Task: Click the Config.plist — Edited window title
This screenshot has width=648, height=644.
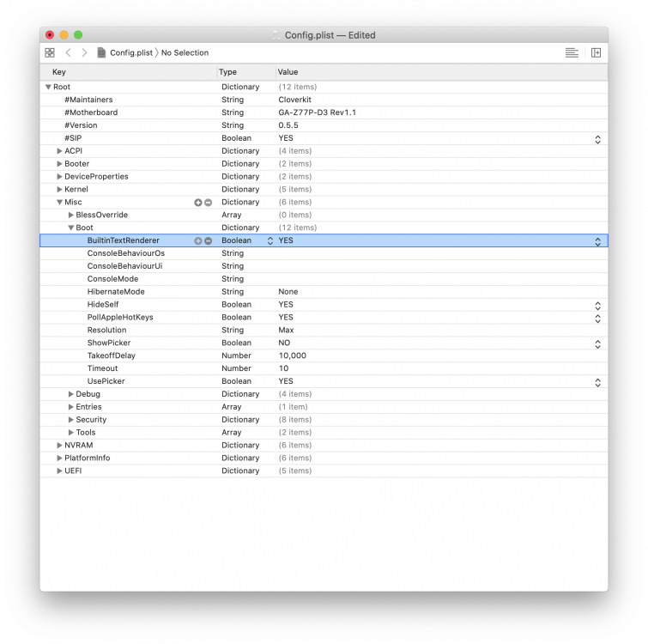Action: point(330,35)
